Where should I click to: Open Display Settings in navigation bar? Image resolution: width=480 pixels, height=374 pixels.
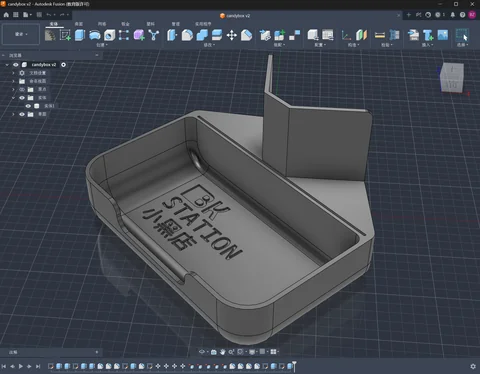[x=252, y=352]
